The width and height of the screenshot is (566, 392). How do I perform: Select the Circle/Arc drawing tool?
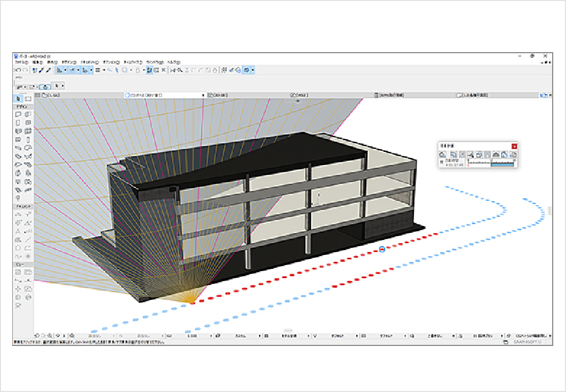18,248
